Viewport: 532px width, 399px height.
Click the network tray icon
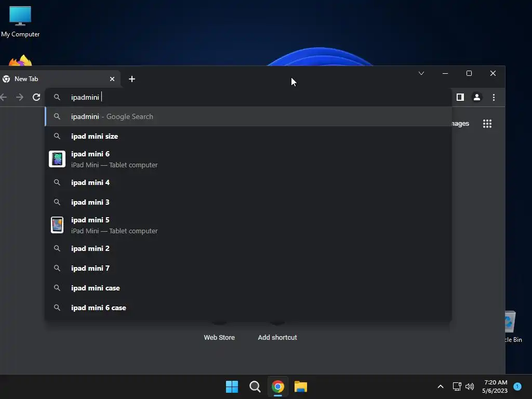457,387
